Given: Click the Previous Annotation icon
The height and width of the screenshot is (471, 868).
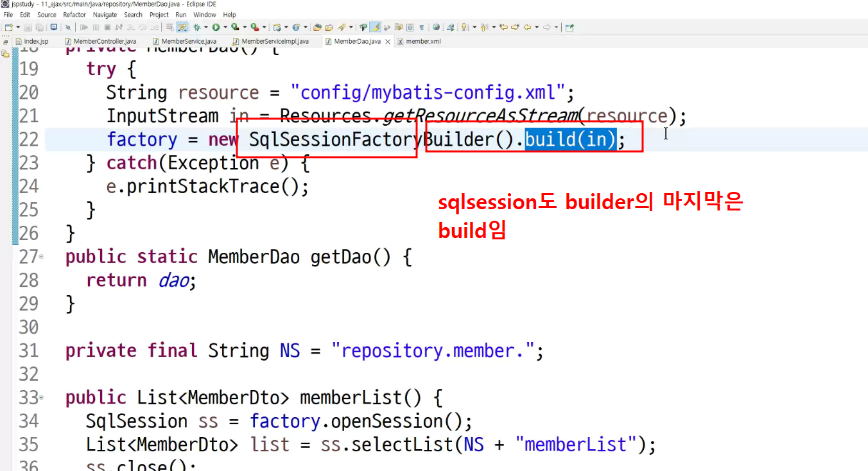Looking at the screenshot, I should click(483, 28).
